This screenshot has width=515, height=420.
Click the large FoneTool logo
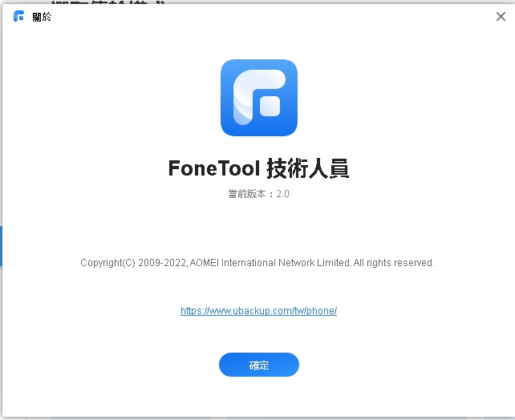pyautogui.click(x=259, y=98)
